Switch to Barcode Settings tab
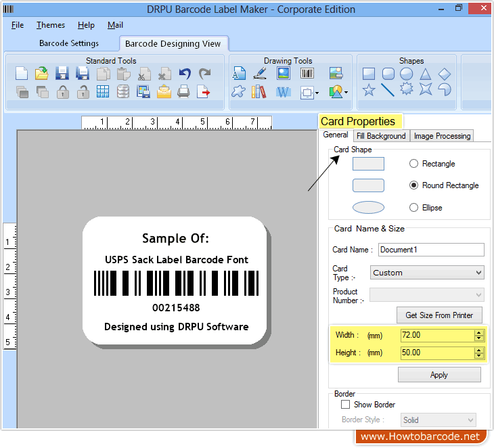Viewport: 494px width, 448px height. pyautogui.click(x=68, y=43)
